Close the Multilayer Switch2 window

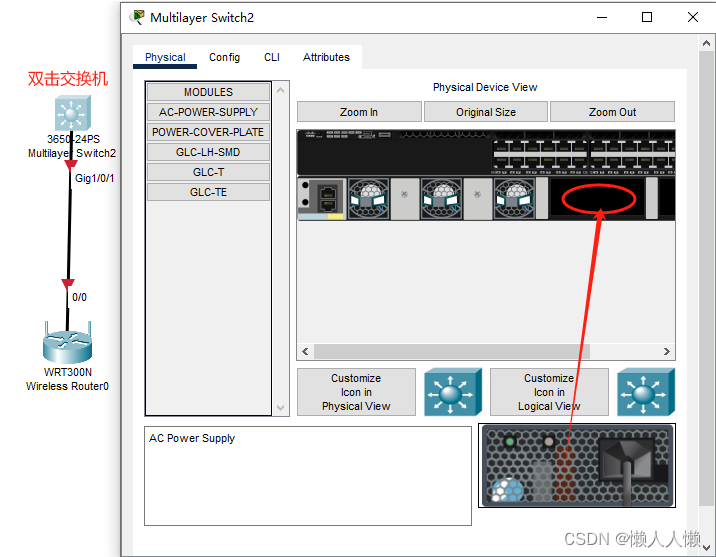click(x=693, y=17)
